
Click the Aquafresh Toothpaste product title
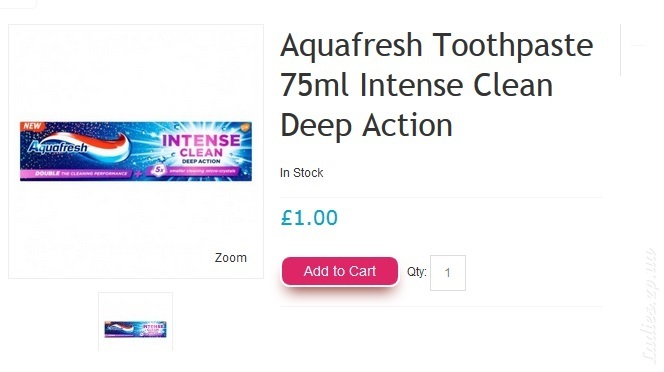437,85
